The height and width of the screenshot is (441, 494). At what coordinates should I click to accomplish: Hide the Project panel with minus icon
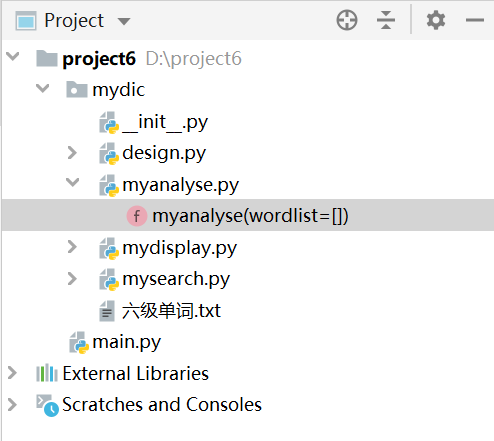point(475,20)
